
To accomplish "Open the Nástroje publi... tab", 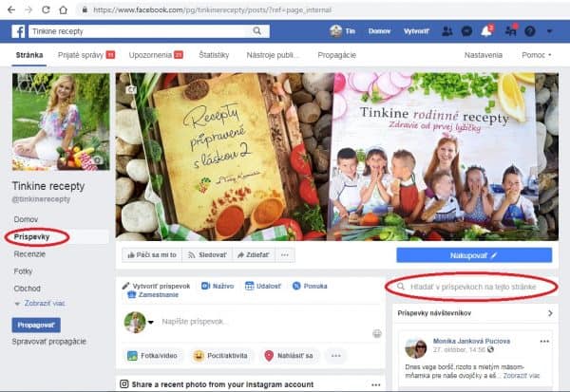I will pyautogui.click(x=273, y=55).
